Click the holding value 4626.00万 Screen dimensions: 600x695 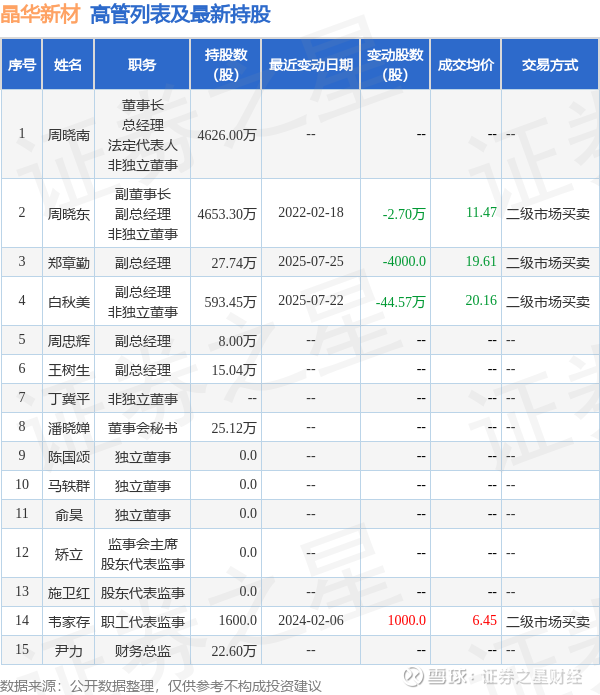click(x=227, y=135)
